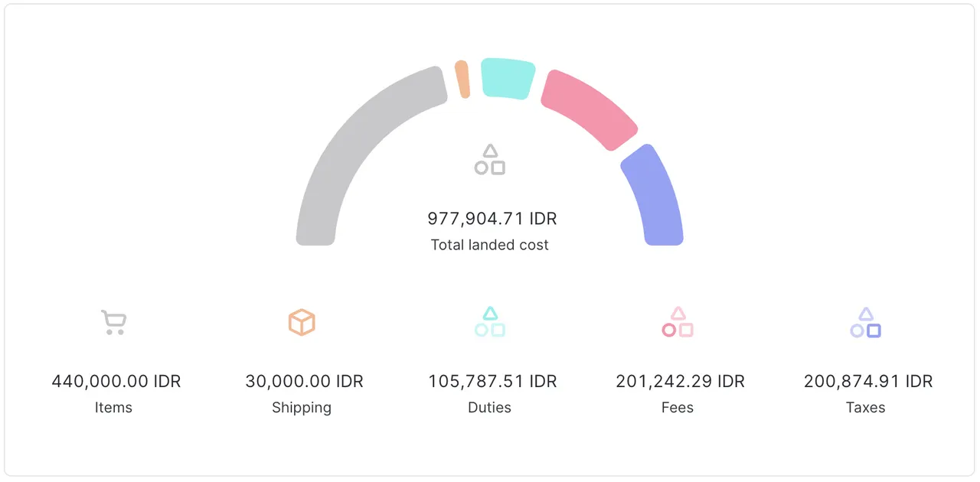
Task: Click the 200,874.91 IDR taxes amount
Action: pyautogui.click(x=868, y=381)
